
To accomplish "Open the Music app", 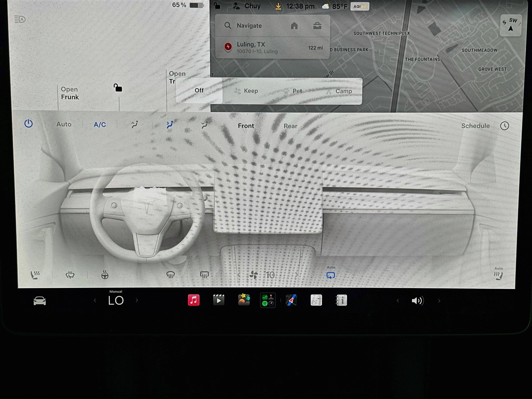I will pos(193,300).
